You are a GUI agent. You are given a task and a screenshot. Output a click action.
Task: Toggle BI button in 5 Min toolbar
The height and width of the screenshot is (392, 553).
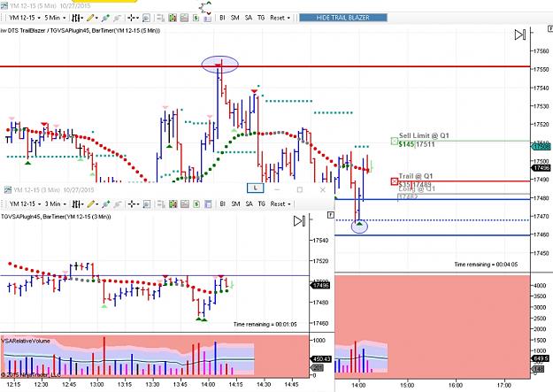(x=223, y=18)
